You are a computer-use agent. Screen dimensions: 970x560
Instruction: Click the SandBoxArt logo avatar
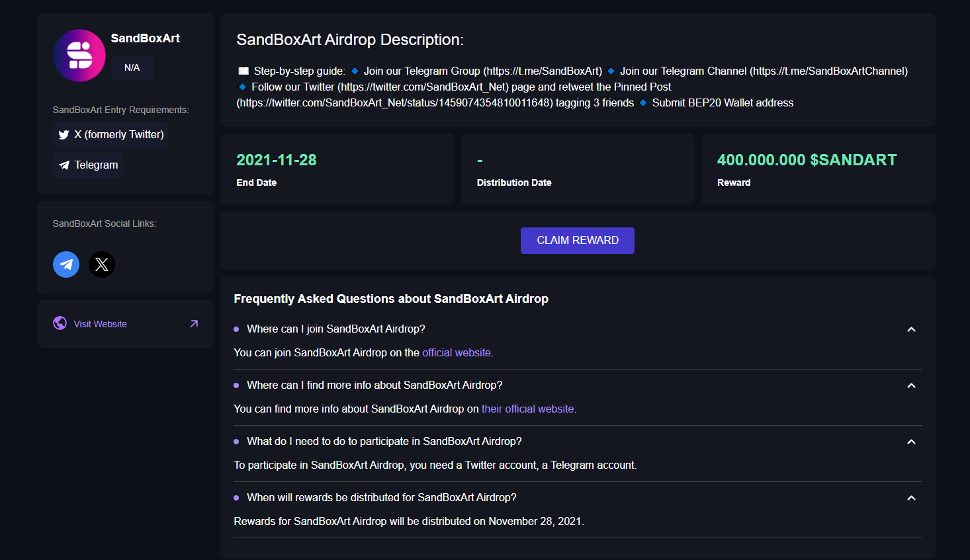[x=79, y=56]
